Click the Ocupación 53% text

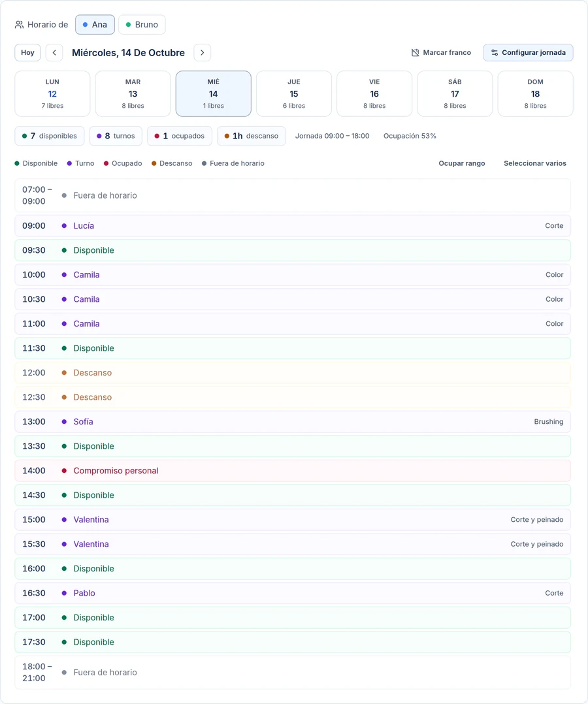click(410, 136)
